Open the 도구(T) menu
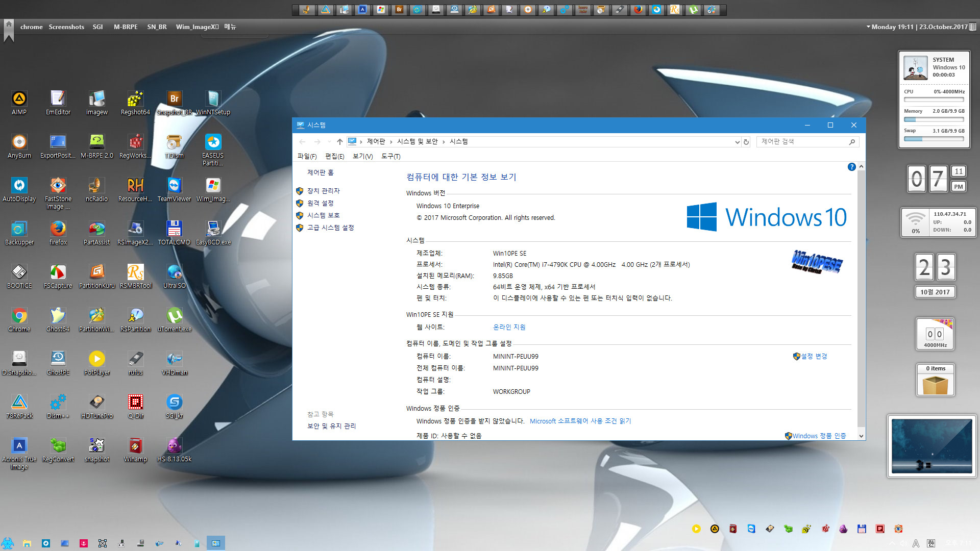This screenshot has height=551, width=980. pyautogui.click(x=390, y=156)
